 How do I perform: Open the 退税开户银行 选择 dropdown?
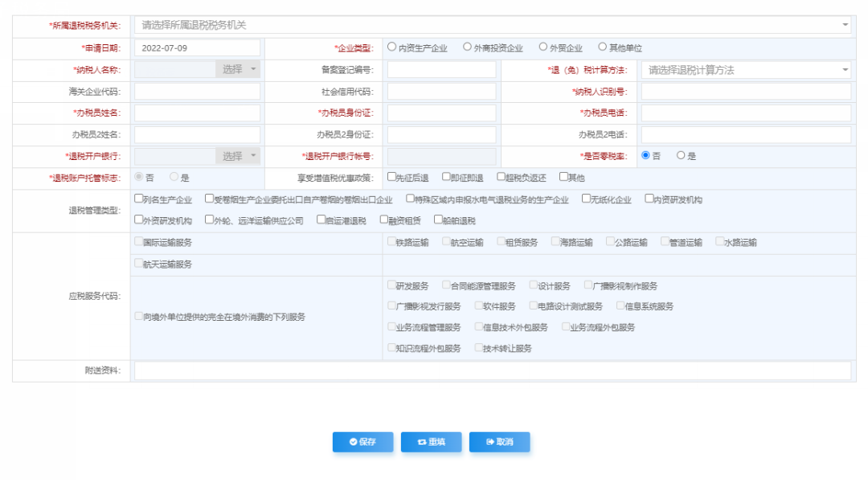[x=240, y=156]
